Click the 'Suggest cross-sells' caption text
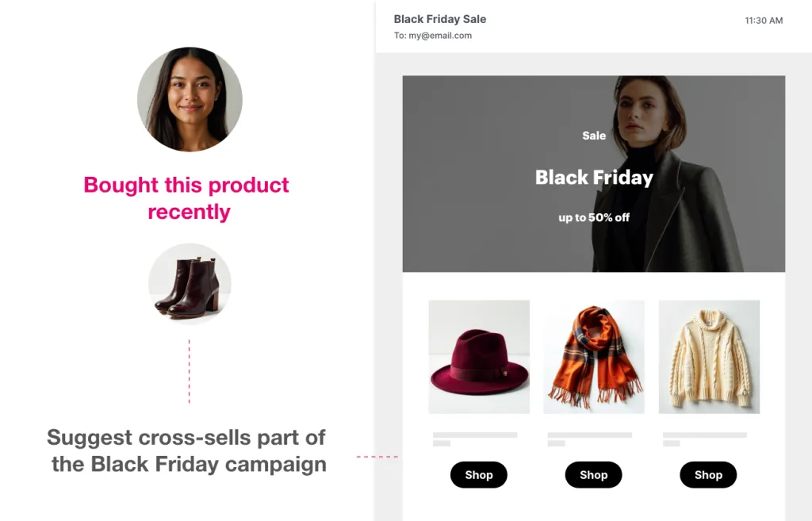The image size is (812, 521). click(x=188, y=450)
